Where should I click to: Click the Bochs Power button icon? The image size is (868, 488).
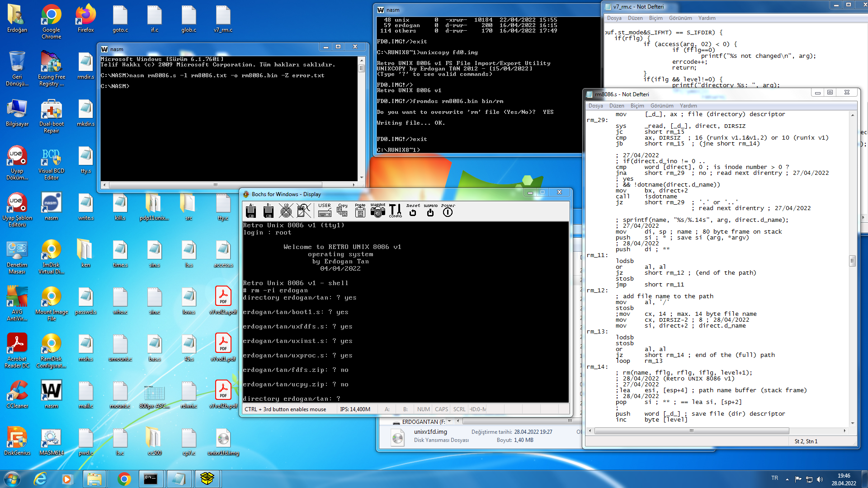[x=448, y=211]
